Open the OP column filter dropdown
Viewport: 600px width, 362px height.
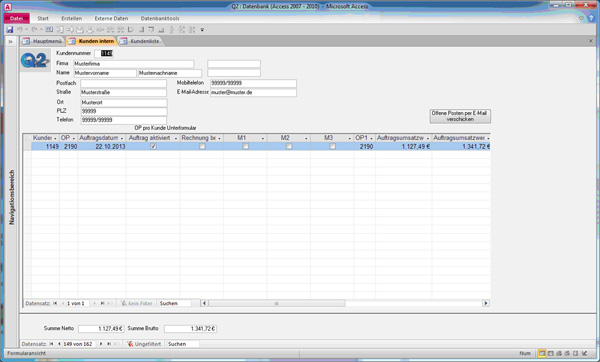coord(74,138)
